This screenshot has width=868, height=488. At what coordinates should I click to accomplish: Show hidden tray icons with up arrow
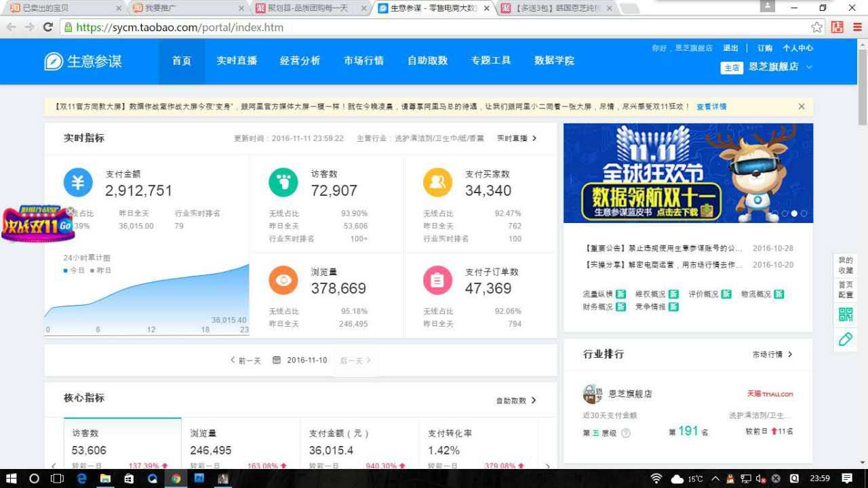(x=715, y=479)
